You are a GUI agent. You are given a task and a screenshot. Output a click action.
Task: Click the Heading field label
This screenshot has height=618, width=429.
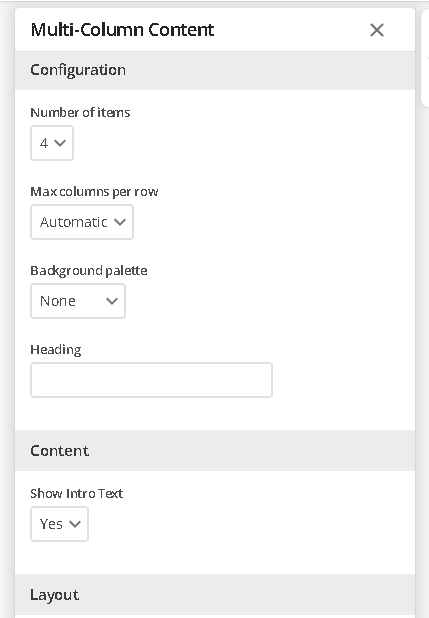pos(56,350)
